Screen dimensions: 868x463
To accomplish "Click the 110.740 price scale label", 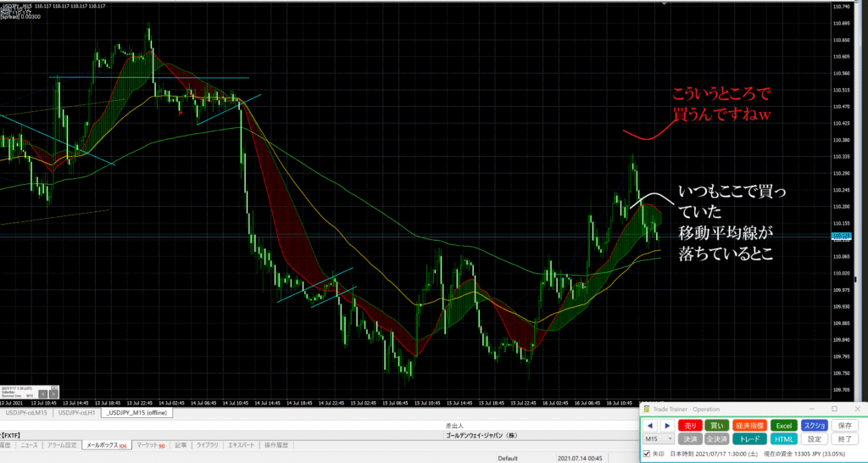I will [x=842, y=7].
